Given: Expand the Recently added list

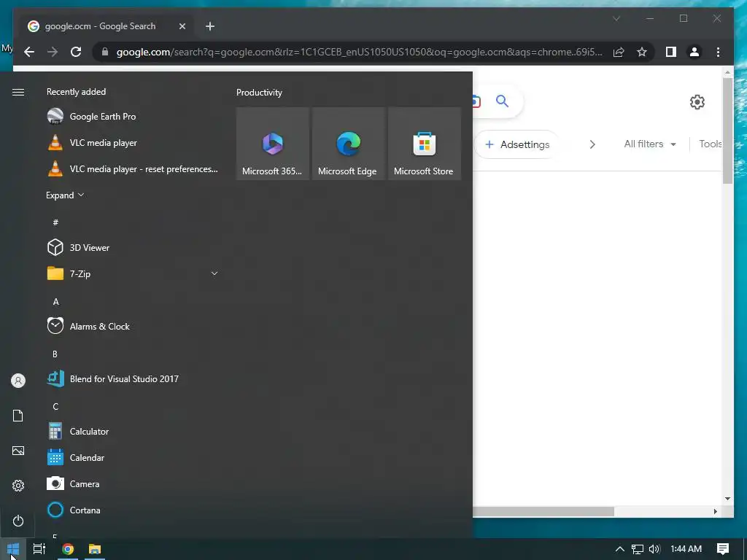Looking at the screenshot, I should tap(65, 195).
